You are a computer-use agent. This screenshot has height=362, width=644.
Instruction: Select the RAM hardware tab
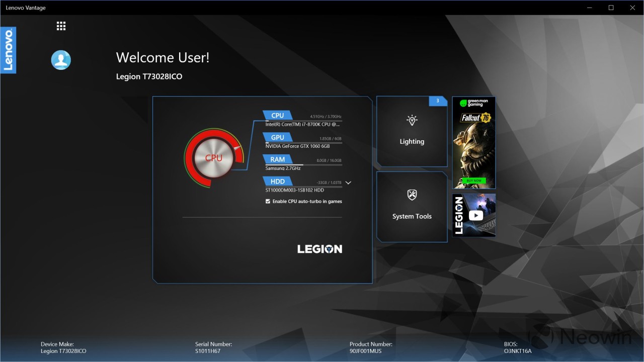pyautogui.click(x=277, y=160)
